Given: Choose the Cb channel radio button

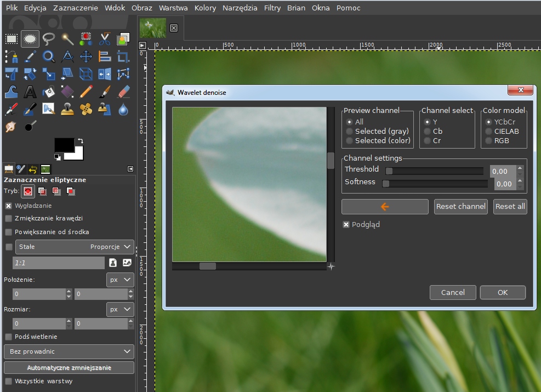Looking at the screenshot, I should pyautogui.click(x=428, y=132).
